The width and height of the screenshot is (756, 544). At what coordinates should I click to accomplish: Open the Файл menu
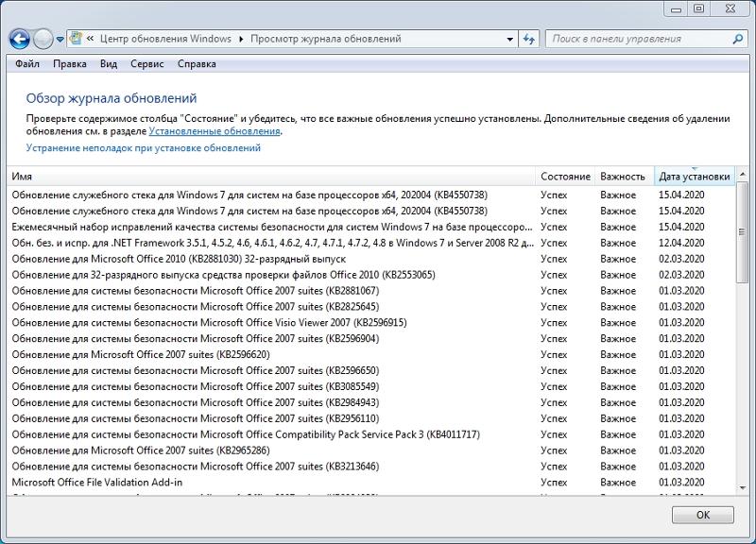(27, 63)
